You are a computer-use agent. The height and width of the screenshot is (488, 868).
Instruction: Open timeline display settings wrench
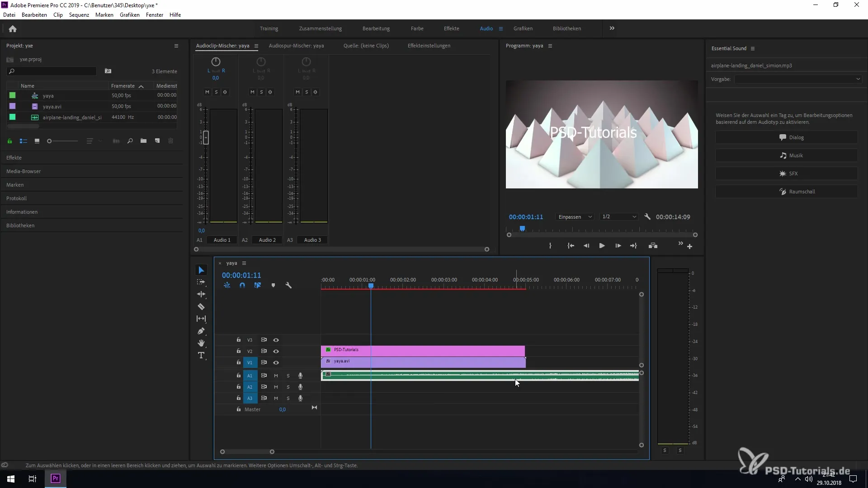pyautogui.click(x=288, y=286)
